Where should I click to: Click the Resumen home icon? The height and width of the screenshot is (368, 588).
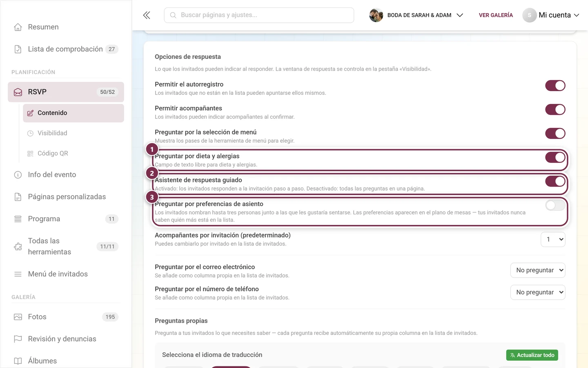click(18, 27)
